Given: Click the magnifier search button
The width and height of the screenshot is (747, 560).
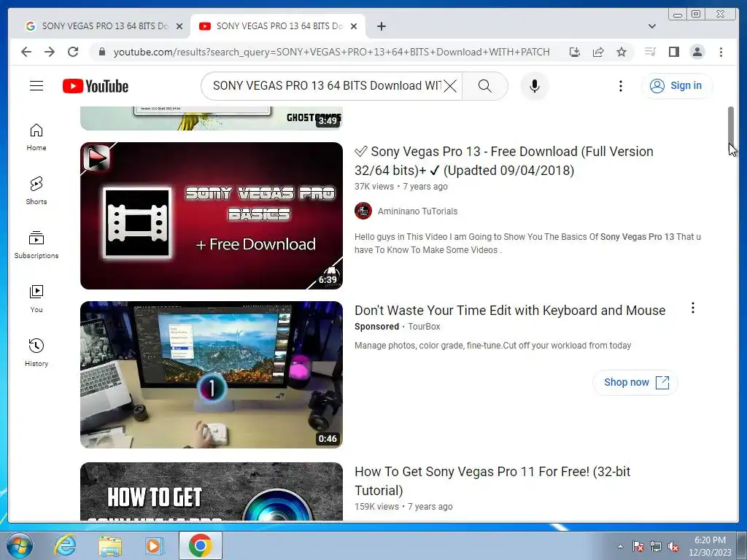Looking at the screenshot, I should pyautogui.click(x=484, y=86).
